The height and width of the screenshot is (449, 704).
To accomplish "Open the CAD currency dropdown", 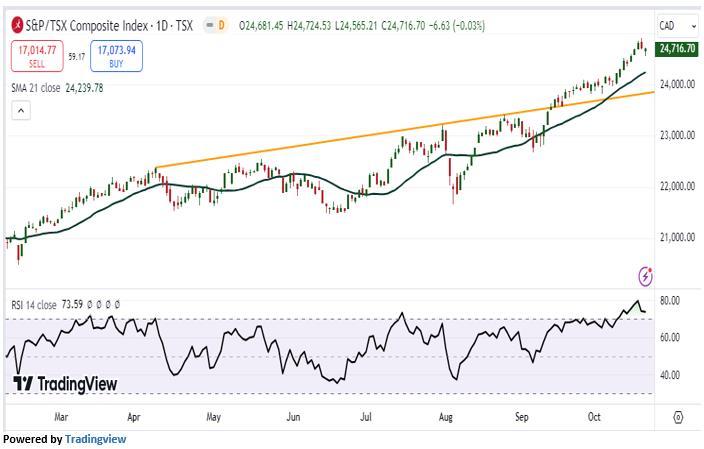I will click(669, 25).
